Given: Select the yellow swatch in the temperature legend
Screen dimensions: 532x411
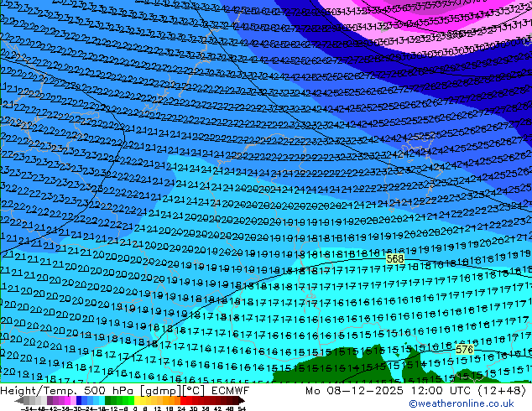Looking at the screenshot, I should pyautogui.click(x=137, y=401).
